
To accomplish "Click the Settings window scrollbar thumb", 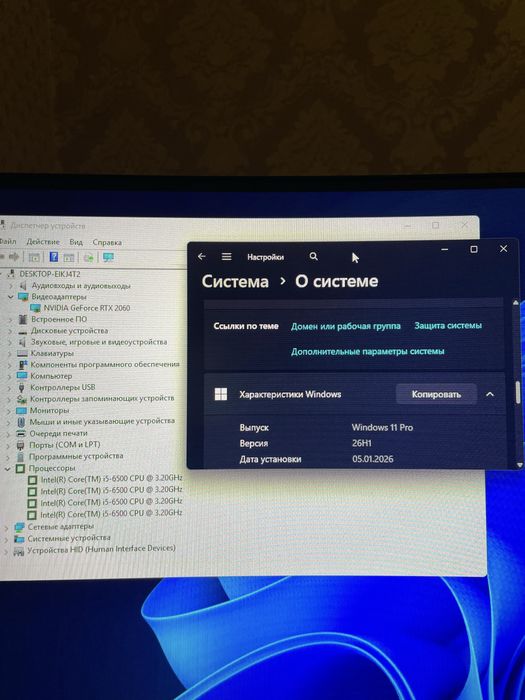I will coord(517,392).
